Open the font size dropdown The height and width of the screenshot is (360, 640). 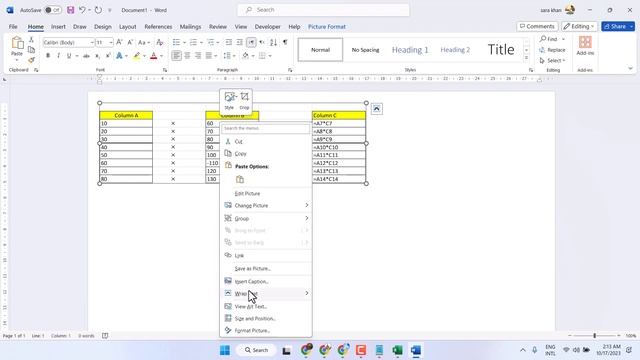pos(111,42)
